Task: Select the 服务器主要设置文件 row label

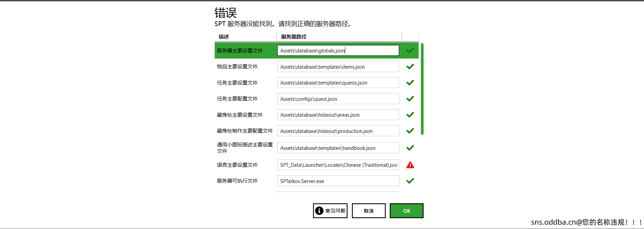Action: [x=240, y=50]
